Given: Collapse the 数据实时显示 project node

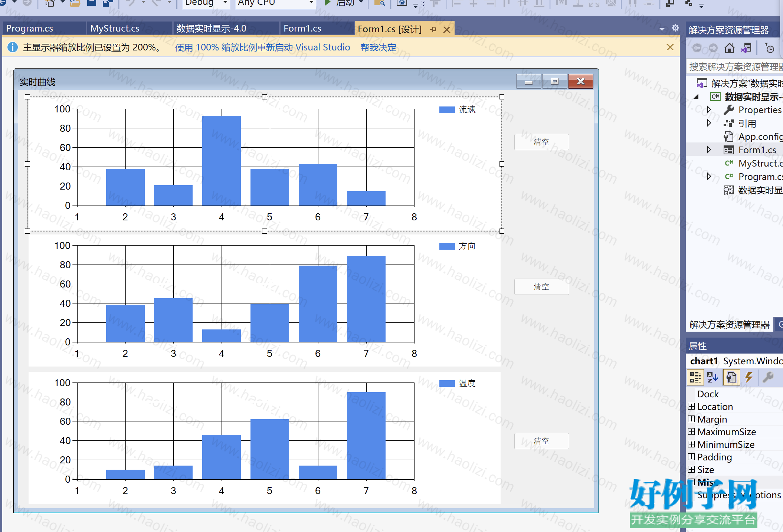Looking at the screenshot, I should pos(696,97).
